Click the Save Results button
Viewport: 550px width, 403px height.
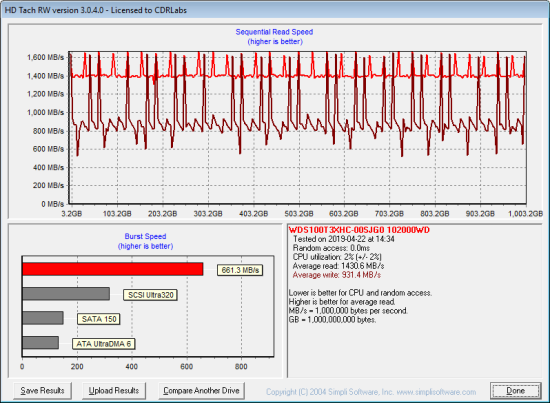pos(42,391)
